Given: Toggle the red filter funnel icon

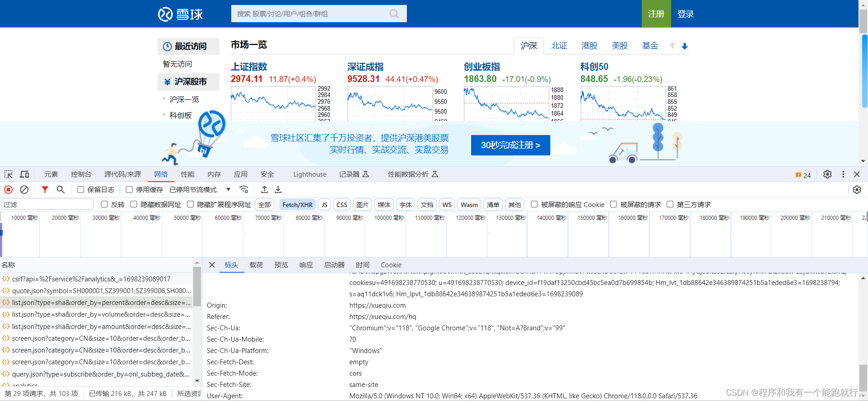Looking at the screenshot, I should (x=45, y=190).
